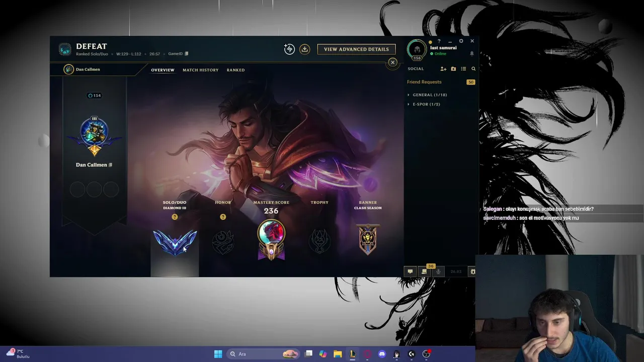Open client settings gear
The width and height of the screenshot is (644, 362).
point(461,41)
